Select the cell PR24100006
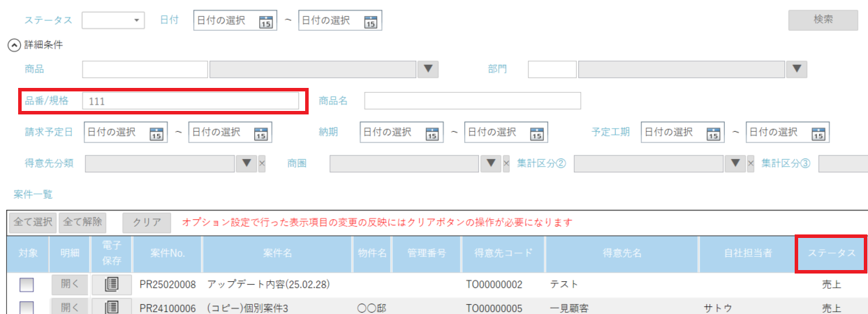The height and width of the screenshot is (314, 868). tap(168, 308)
